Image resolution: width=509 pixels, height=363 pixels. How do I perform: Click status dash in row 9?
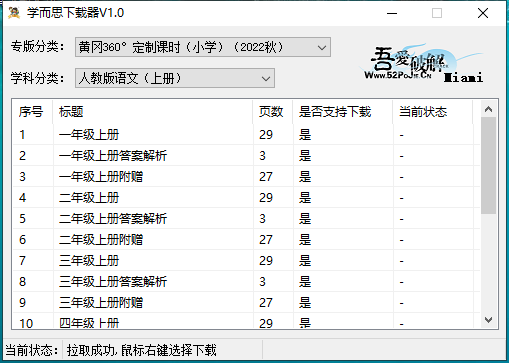(402, 303)
